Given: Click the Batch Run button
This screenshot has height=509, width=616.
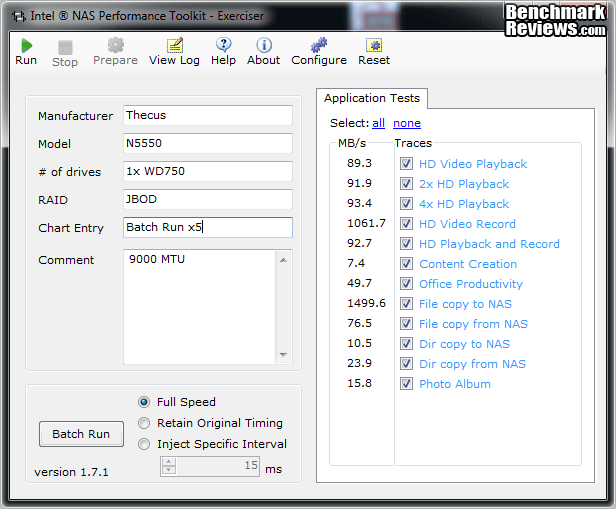Looking at the screenshot, I should coord(81,434).
